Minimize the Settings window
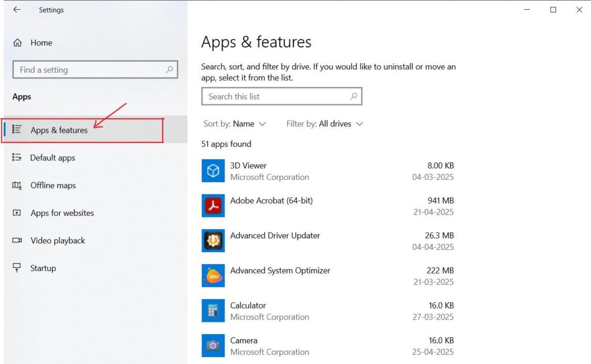 pyautogui.click(x=527, y=9)
